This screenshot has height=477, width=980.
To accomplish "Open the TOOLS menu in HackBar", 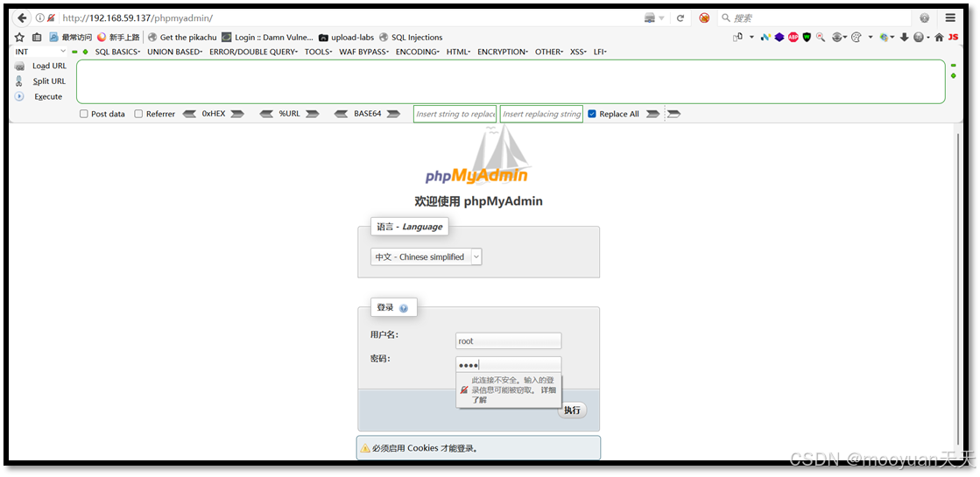I will (318, 52).
